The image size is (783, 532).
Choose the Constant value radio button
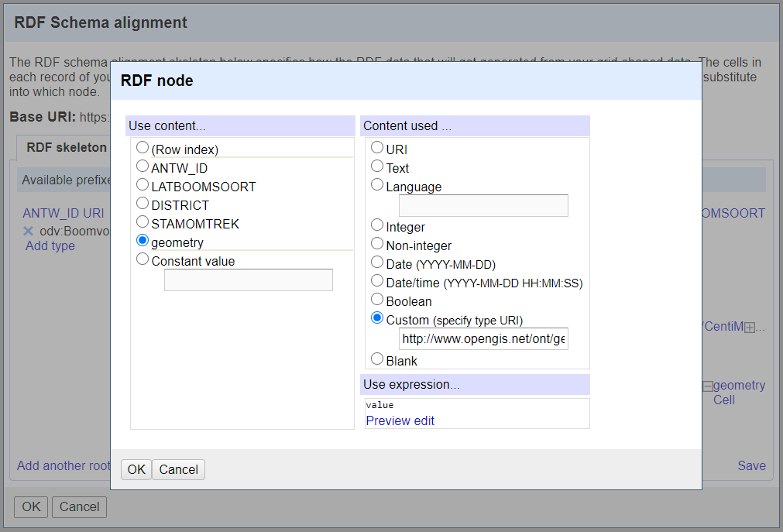143,260
